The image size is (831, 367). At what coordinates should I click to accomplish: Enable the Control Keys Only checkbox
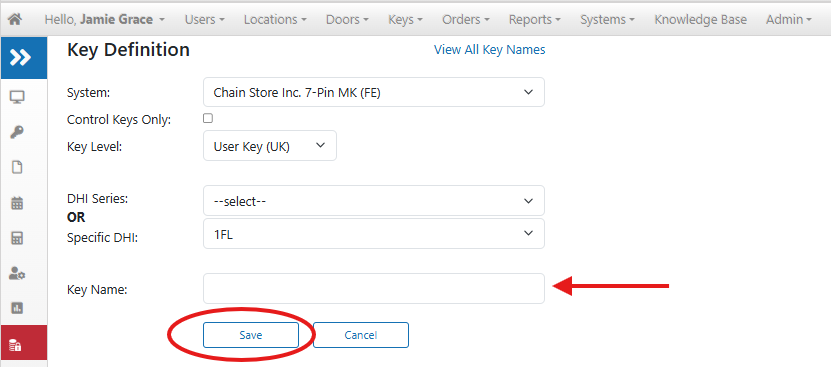coord(208,118)
